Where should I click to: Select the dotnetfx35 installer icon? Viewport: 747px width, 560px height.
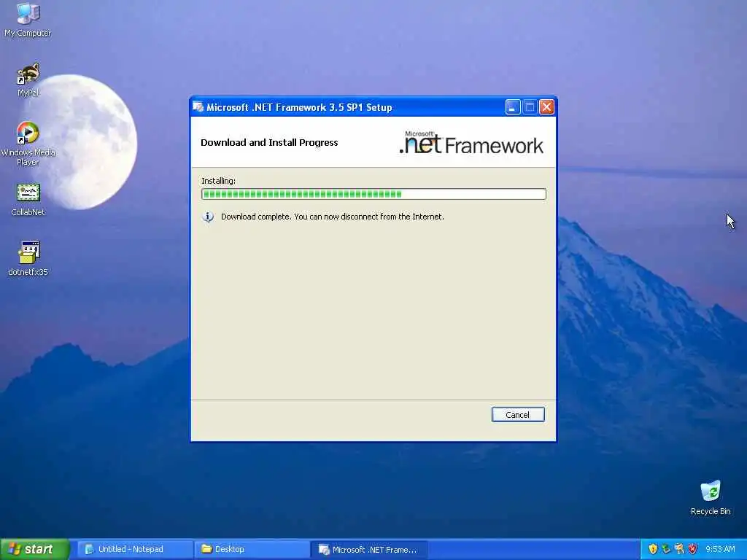pyautogui.click(x=28, y=259)
